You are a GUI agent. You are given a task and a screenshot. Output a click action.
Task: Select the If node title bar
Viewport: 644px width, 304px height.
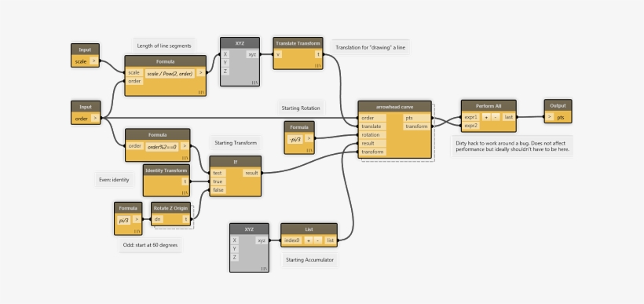click(x=236, y=162)
